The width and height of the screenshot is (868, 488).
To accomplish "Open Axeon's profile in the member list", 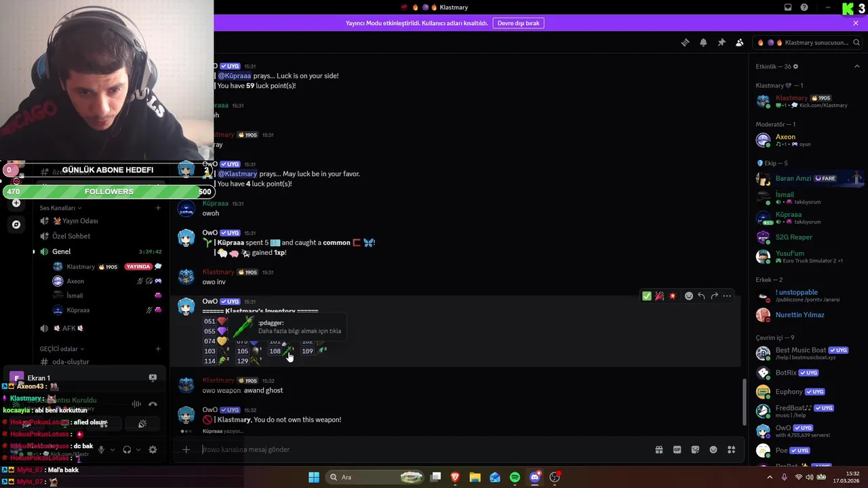I will pyautogui.click(x=807, y=140).
